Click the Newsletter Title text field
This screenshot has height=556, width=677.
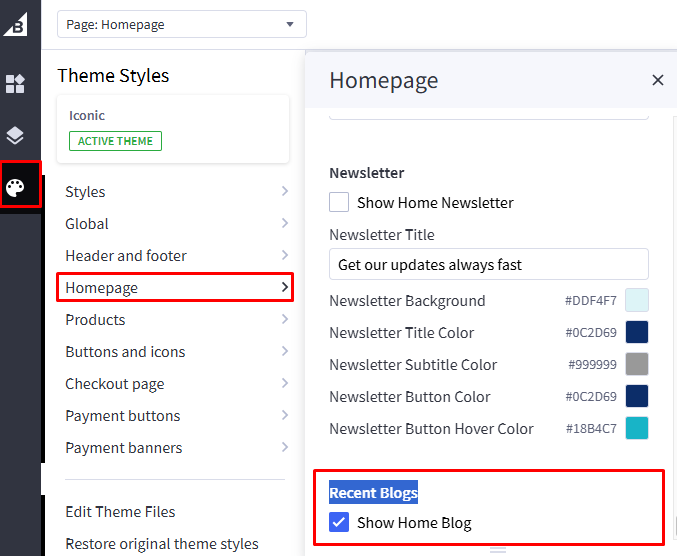click(488, 264)
